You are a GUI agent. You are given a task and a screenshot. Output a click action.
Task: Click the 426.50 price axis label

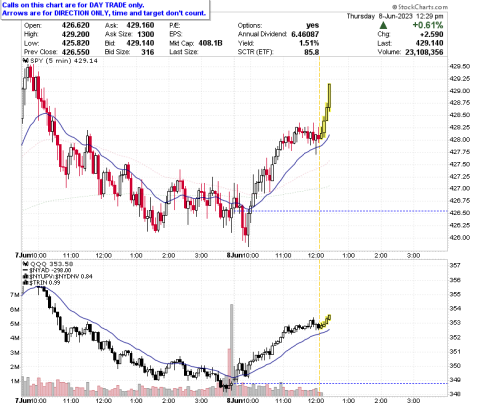(460, 213)
